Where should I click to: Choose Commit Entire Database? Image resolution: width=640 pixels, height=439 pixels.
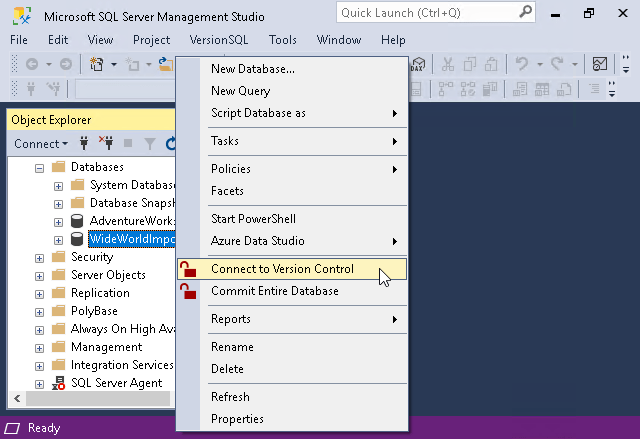pyautogui.click(x=292, y=291)
